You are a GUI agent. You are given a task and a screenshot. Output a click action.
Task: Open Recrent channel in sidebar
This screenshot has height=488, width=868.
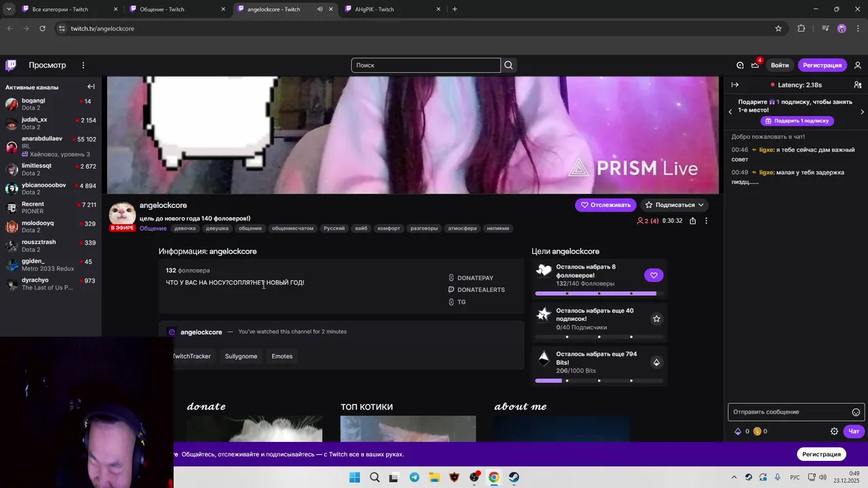[x=51, y=207]
